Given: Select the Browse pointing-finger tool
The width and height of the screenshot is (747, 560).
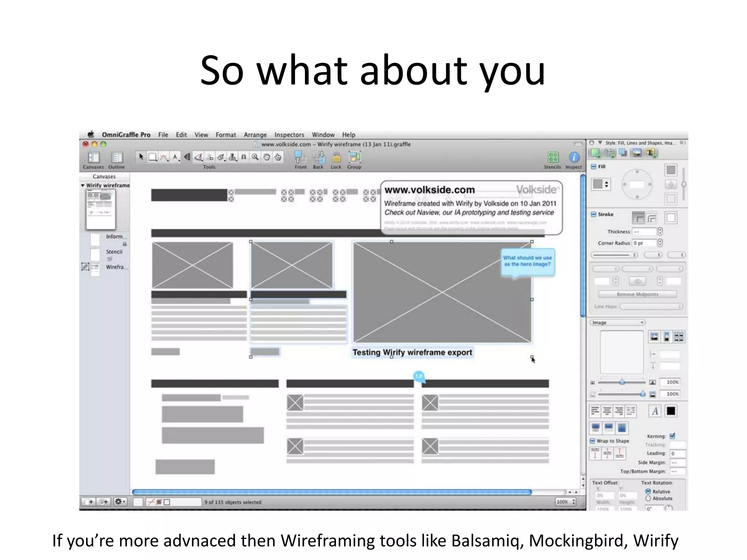Looking at the screenshot, I should (278, 157).
